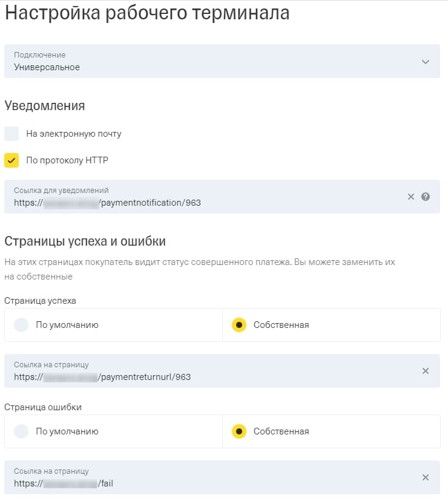This screenshot has height=504, width=448.
Task: Select По умолчанию for Страница ошибки
Action: (x=21, y=431)
